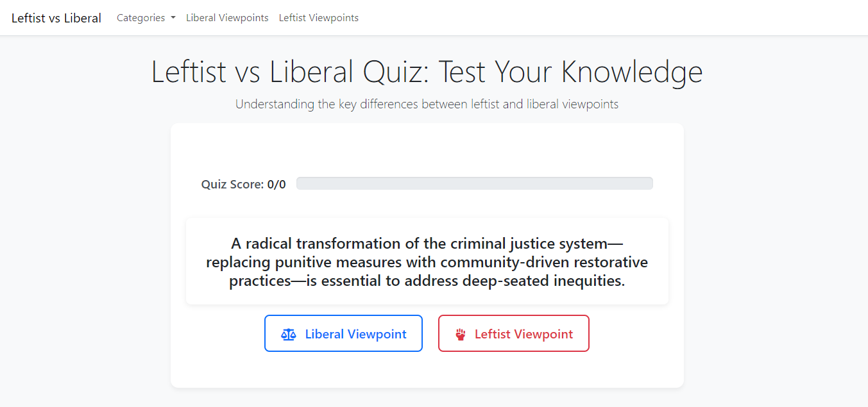The height and width of the screenshot is (407, 868).
Task: Click the word Knowledge in the heading
Action: coord(632,71)
